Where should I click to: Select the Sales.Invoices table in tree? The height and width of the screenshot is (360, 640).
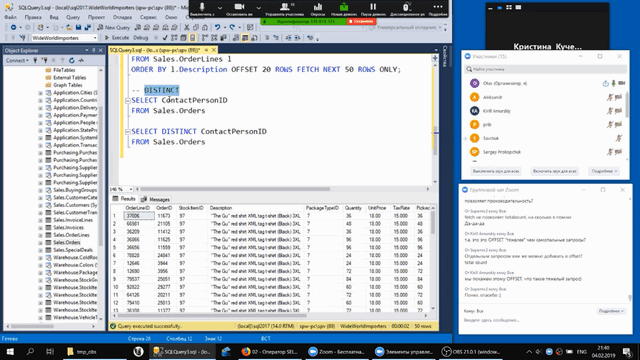(68, 227)
